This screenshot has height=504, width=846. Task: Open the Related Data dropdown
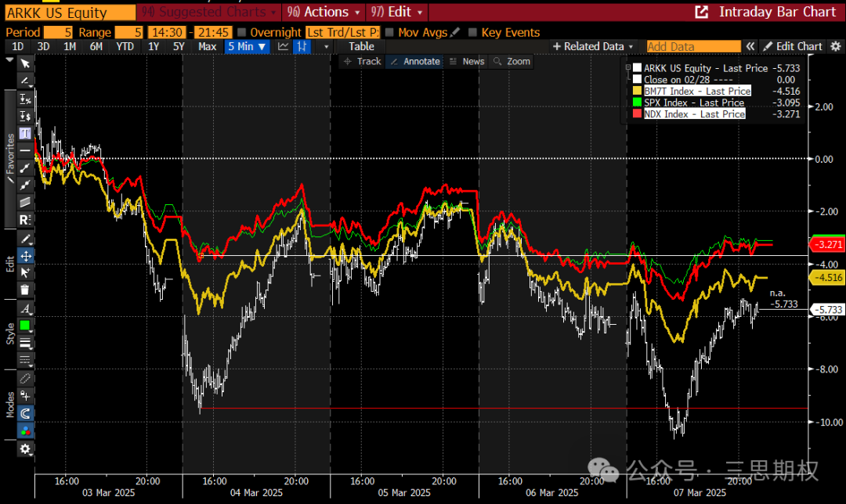tap(593, 46)
